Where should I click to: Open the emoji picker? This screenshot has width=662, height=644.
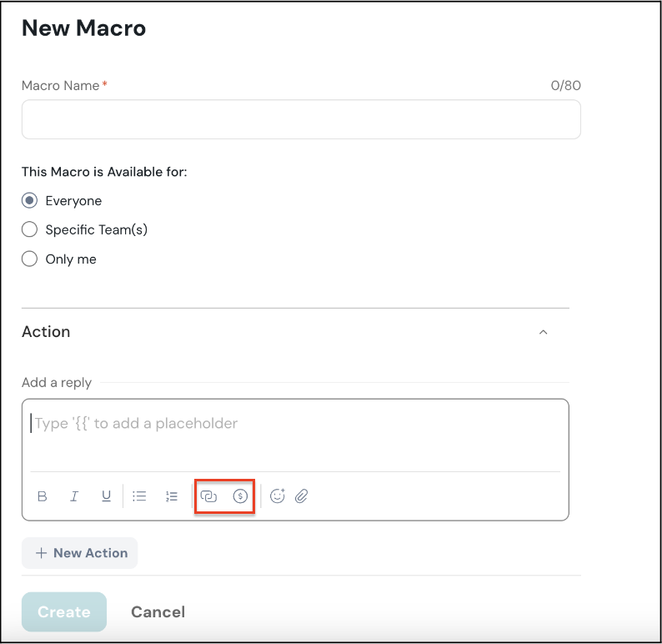pyautogui.click(x=278, y=496)
